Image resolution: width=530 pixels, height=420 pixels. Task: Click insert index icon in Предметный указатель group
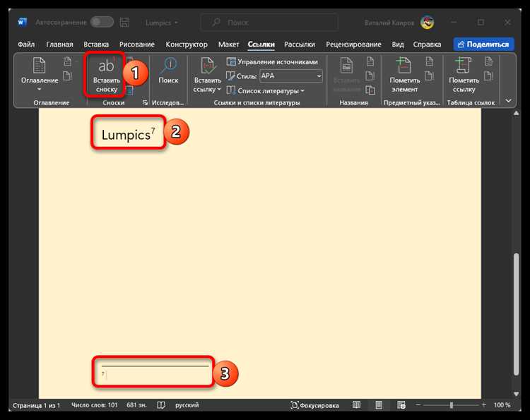(429, 61)
